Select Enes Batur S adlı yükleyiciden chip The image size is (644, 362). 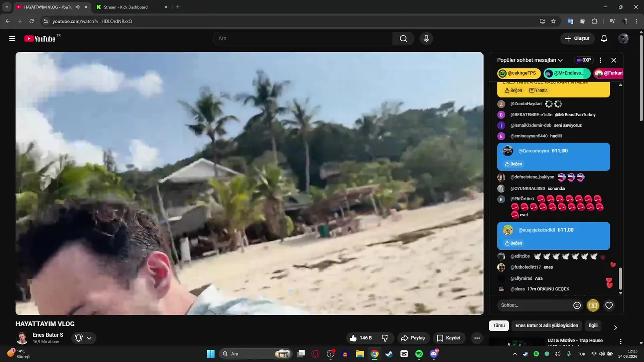tap(546, 326)
